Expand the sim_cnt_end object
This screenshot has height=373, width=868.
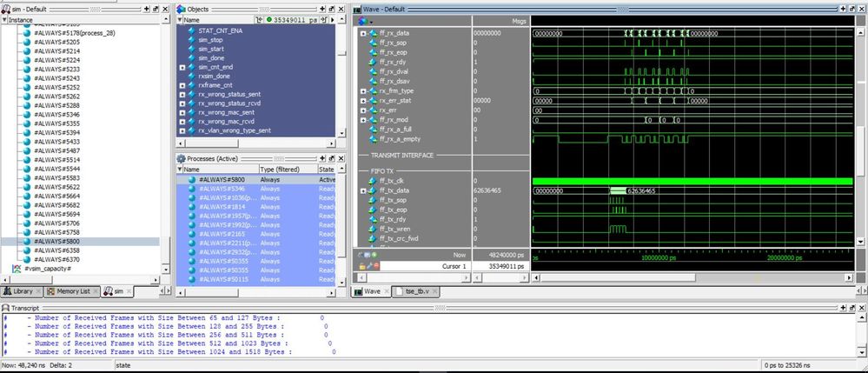(x=182, y=67)
